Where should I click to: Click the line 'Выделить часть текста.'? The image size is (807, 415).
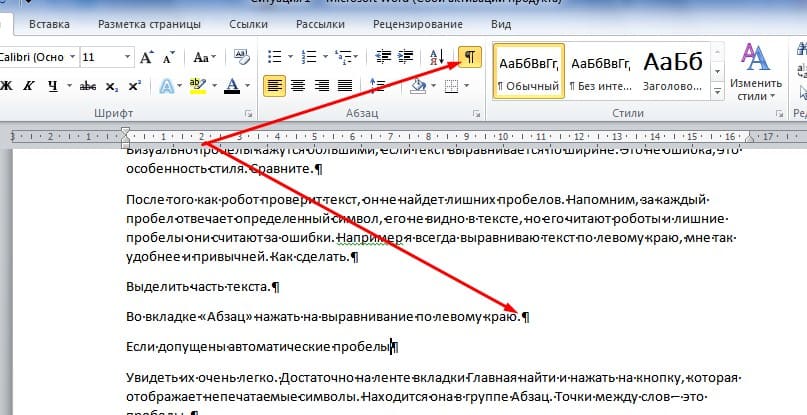[203, 287]
